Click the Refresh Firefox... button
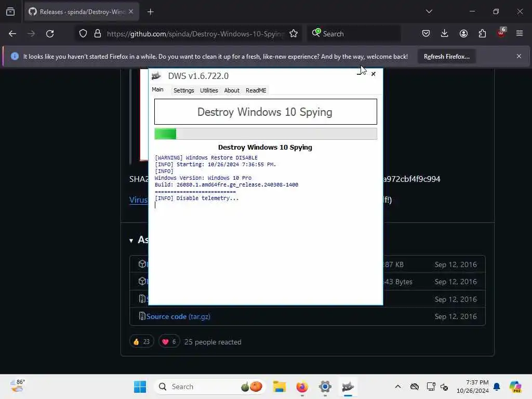 pos(446,56)
